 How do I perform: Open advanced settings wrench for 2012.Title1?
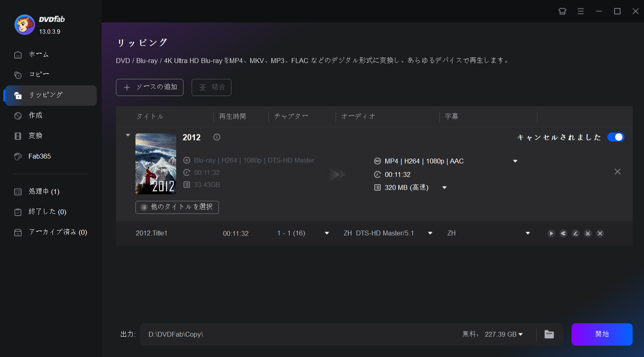click(563, 233)
